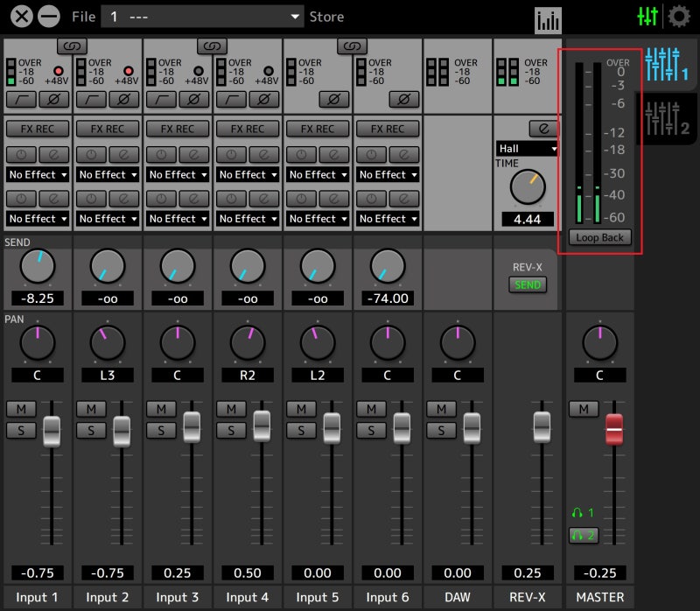Screen dimensions: 700x611
Task: Mute the DAW channel
Action: point(441,409)
